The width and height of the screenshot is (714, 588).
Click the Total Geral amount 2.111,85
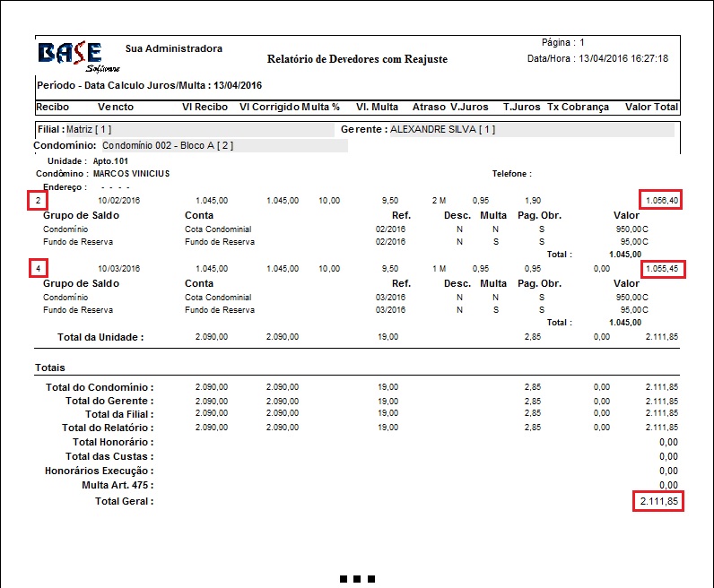tap(657, 501)
